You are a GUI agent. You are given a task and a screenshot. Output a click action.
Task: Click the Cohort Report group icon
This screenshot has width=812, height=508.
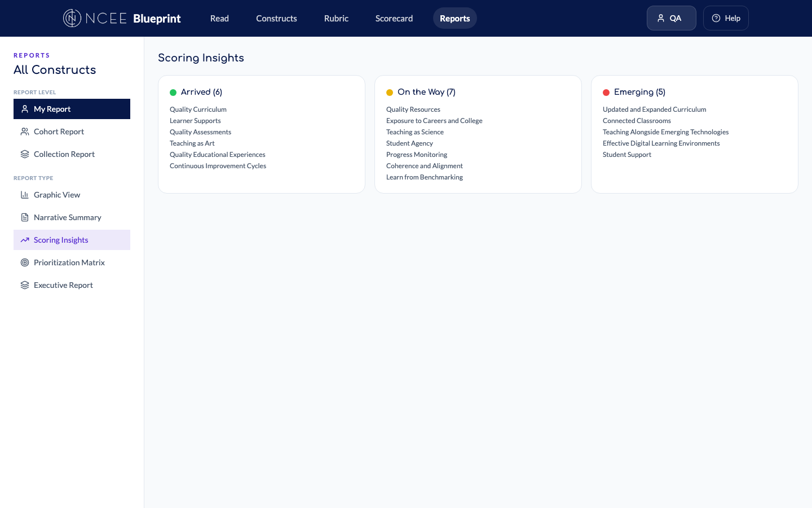pyautogui.click(x=24, y=132)
